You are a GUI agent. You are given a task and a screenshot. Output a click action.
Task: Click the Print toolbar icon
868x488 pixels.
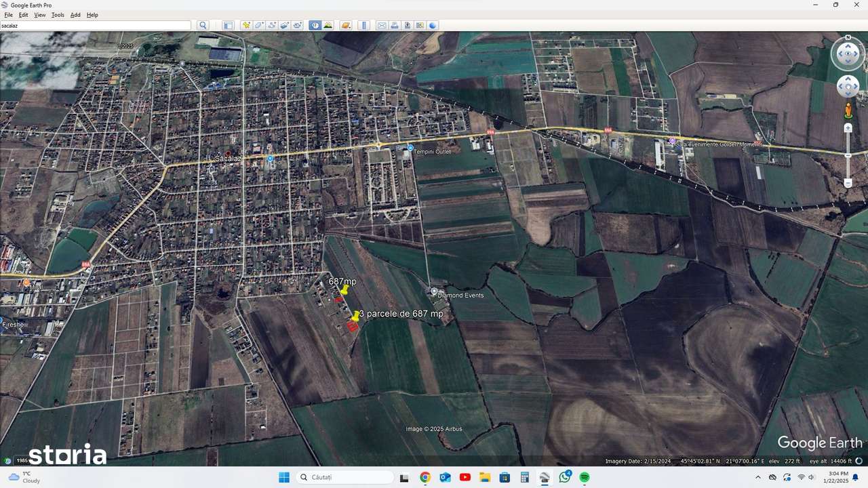(x=395, y=26)
